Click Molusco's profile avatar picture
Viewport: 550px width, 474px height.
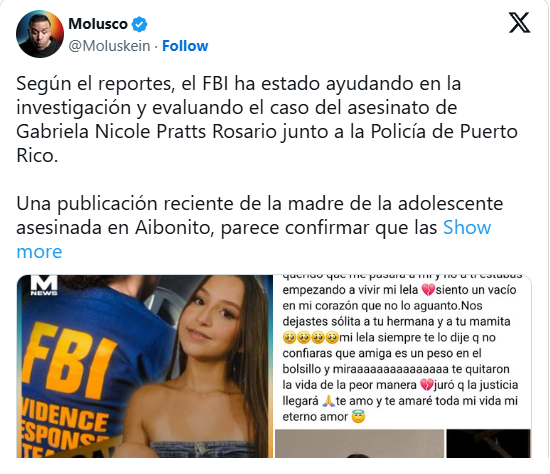click(x=40, y=34)
